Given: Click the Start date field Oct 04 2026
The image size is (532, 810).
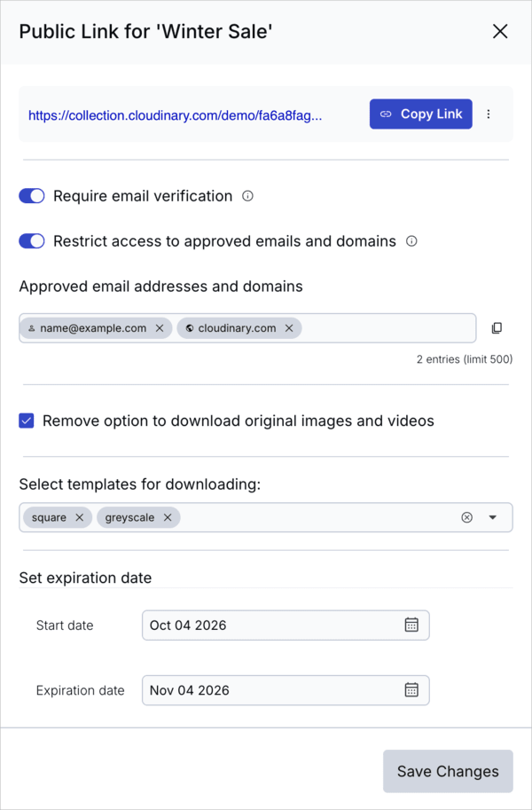Looking at the screenshot, I should click(286, 625).
